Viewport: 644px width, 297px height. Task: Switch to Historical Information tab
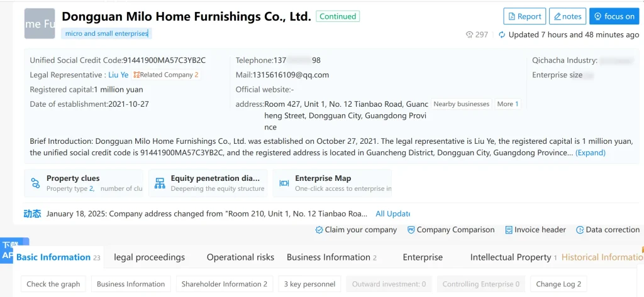tap(602, 257)
